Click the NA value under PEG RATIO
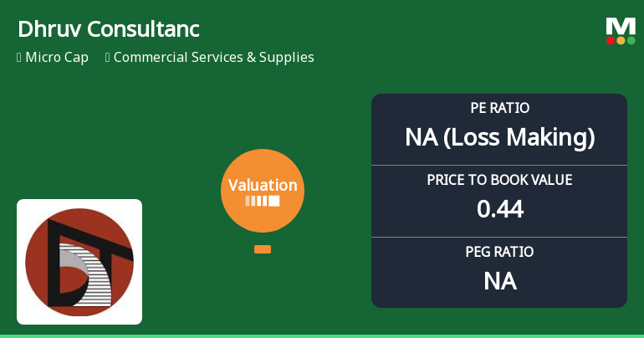Viewport: 644px width, 338px height. (x=499, y=281)
